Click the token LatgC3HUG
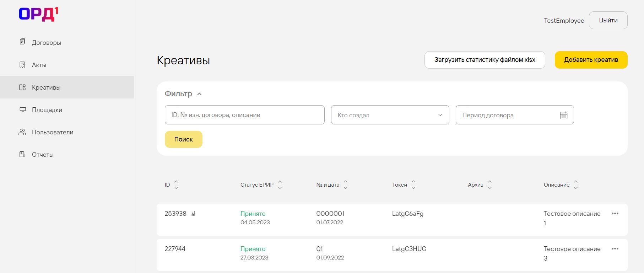 409,249
